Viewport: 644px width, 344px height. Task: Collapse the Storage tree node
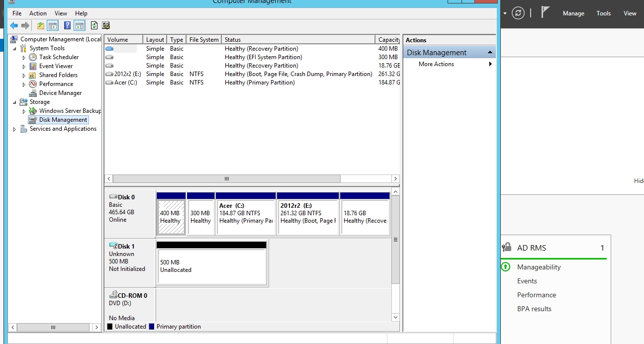pos(14,102)
